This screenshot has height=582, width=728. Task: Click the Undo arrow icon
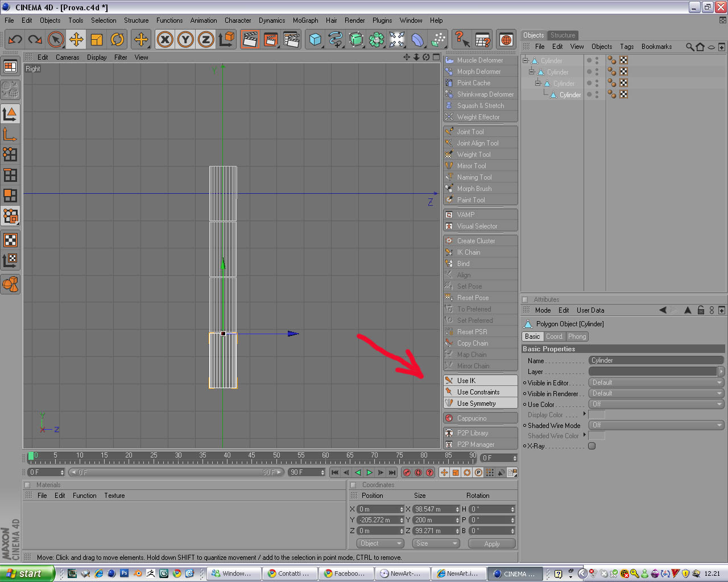coord(15,39)
